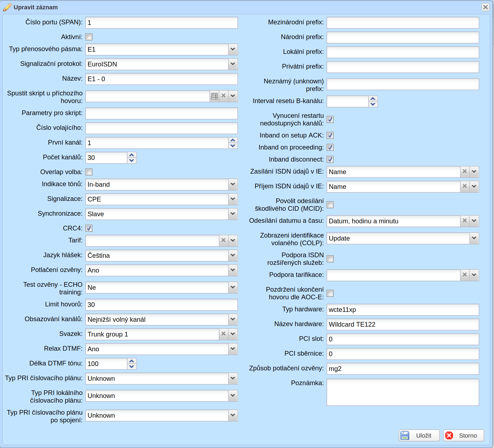The width and height of the screenshot is (494, 448).
Task: Clear the Tarif field with X icon
Action: point(224,241)
